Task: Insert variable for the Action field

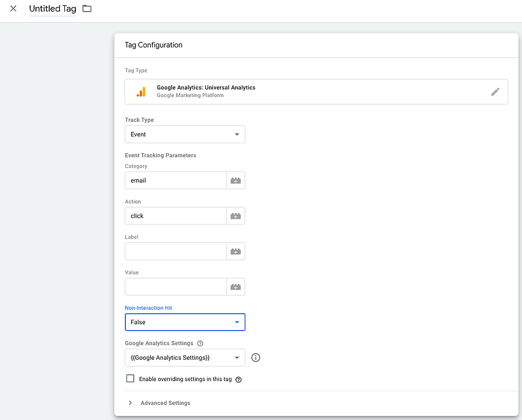Action: pos(235,216)
